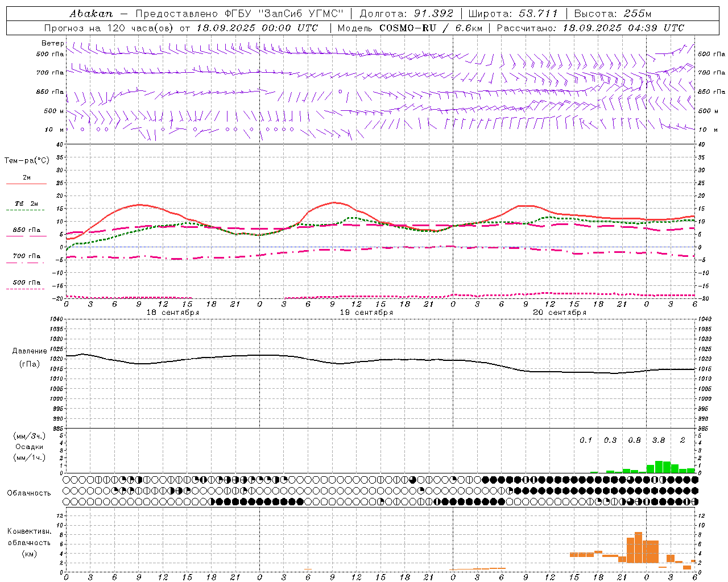Click the dashed line sample under "Td 2м"

point(26,210)
